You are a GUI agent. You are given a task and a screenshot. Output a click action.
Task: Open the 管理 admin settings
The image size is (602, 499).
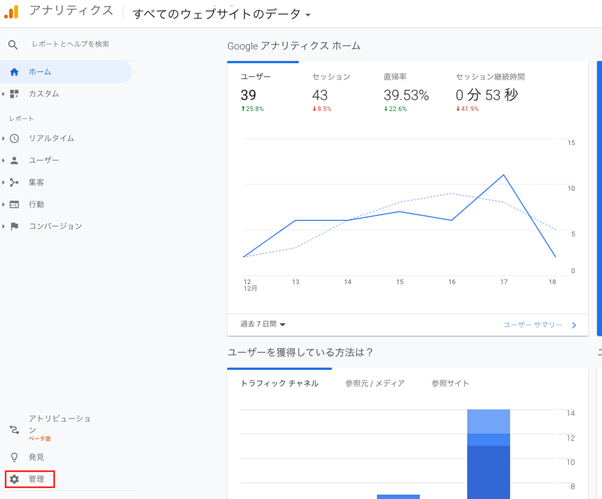coord(30,479)
